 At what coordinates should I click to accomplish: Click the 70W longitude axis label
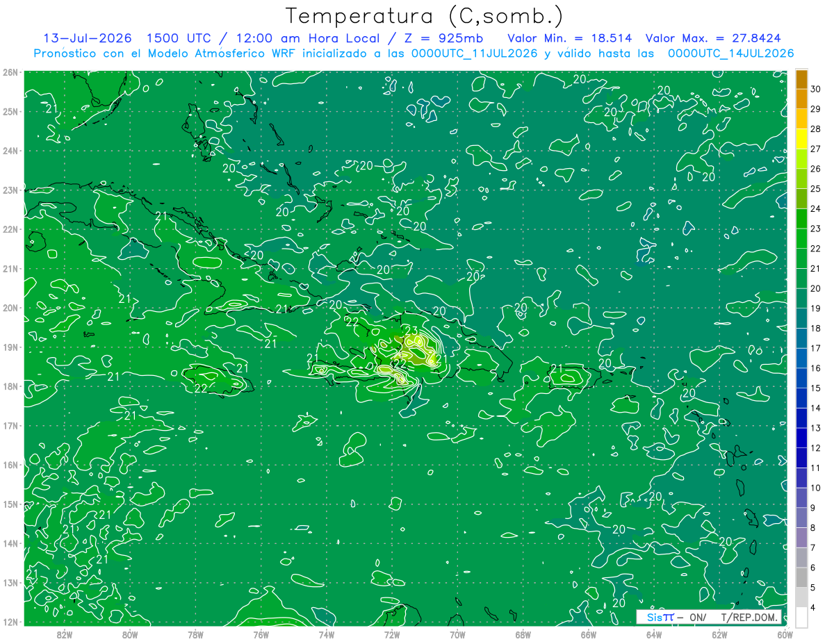pos(457,634)
